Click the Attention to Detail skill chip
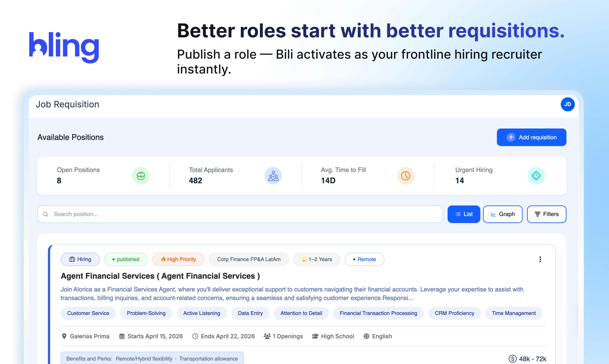609x364 pixels. pyautogui.click(x=301, y=313)
